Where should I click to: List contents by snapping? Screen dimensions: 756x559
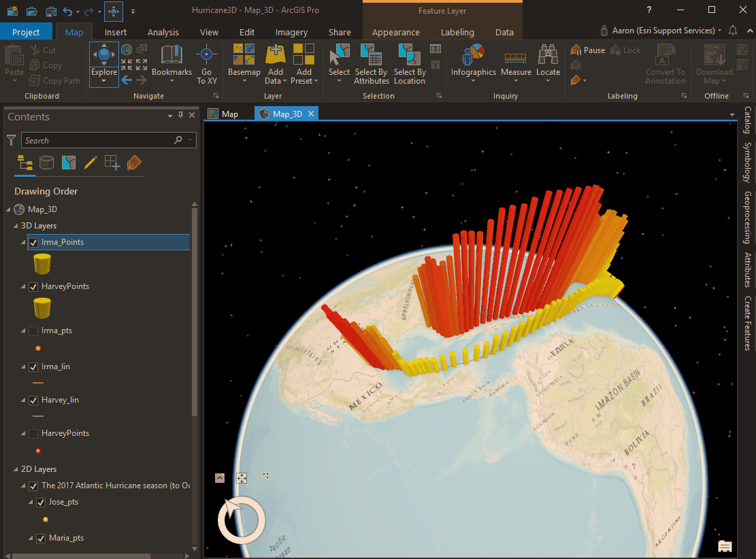(x=112, y=163)
